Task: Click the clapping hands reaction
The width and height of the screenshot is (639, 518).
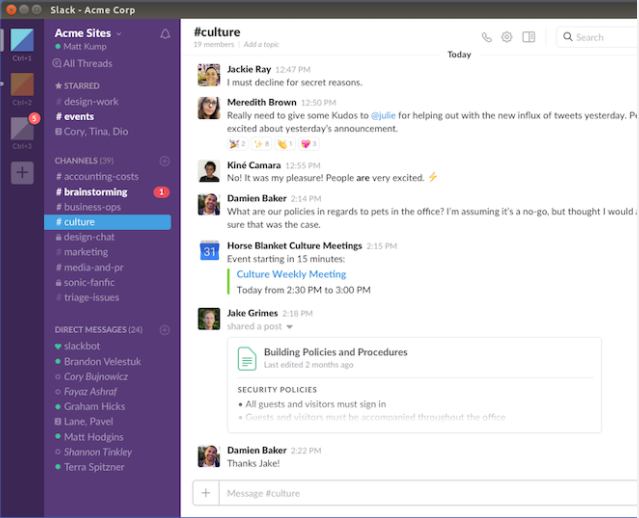Action: pos(285,143)
